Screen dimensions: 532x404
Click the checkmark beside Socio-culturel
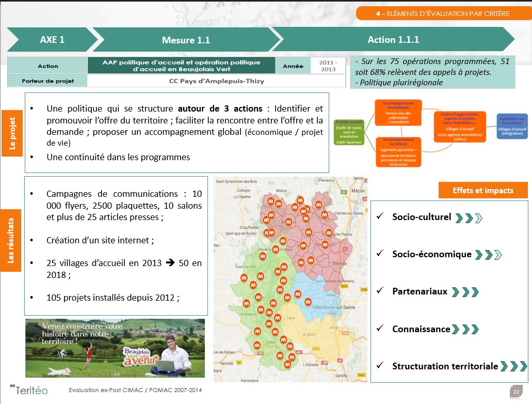(x=380, y=217)
